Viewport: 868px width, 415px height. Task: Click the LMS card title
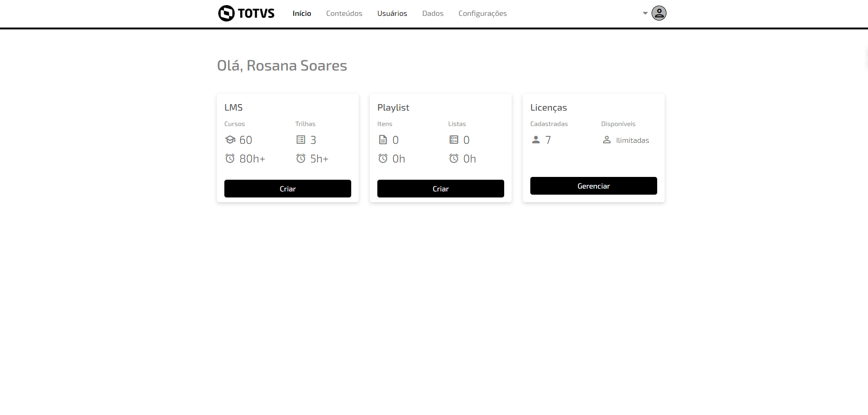[234, 107]
